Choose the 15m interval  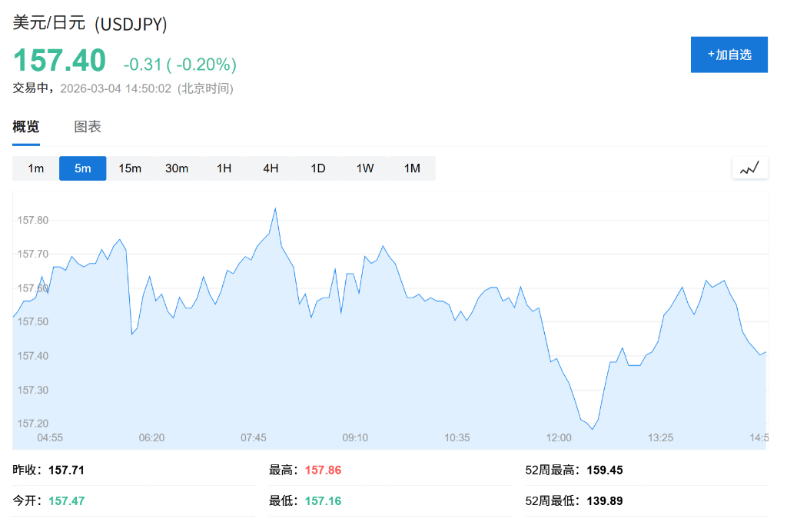(x=129, y=168)
